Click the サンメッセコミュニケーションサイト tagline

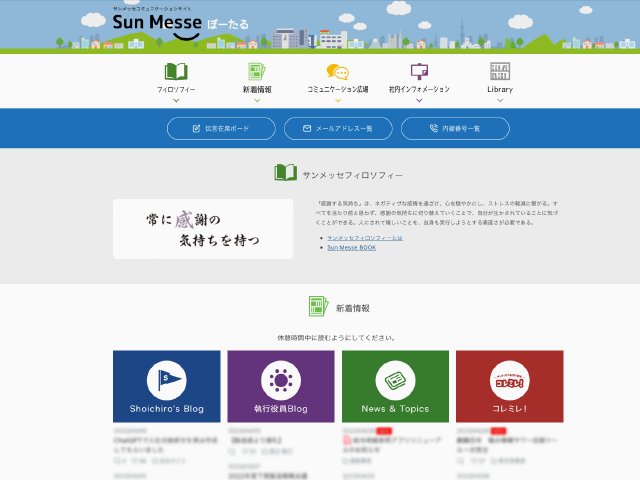pos(152,9)
